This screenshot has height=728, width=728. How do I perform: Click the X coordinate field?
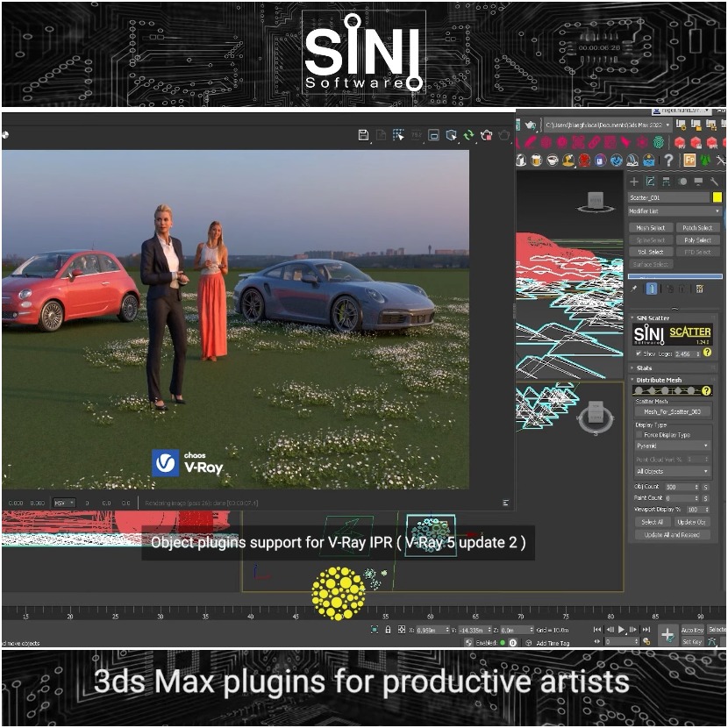click(x=431, y=630)
